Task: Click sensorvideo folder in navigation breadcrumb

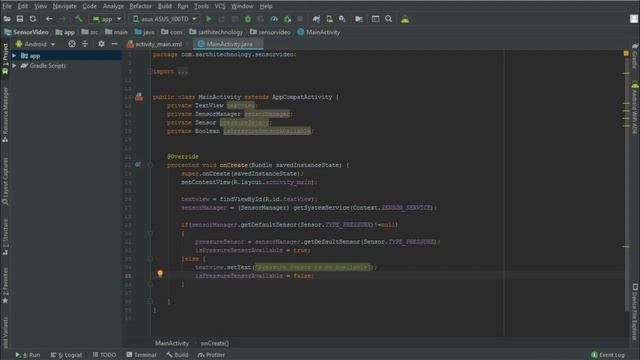Action: [x=270, y=32]
